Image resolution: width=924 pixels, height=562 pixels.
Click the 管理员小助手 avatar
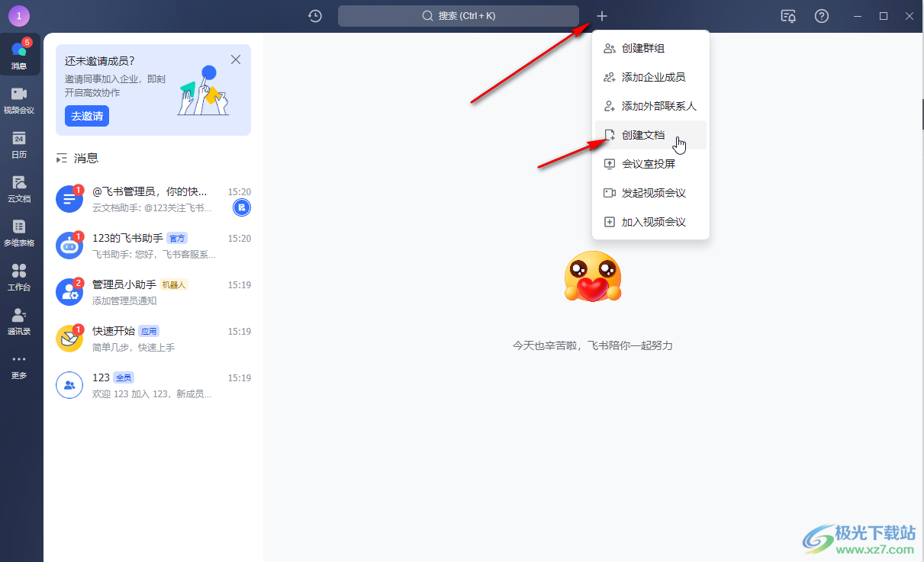[x=69, y=292]
